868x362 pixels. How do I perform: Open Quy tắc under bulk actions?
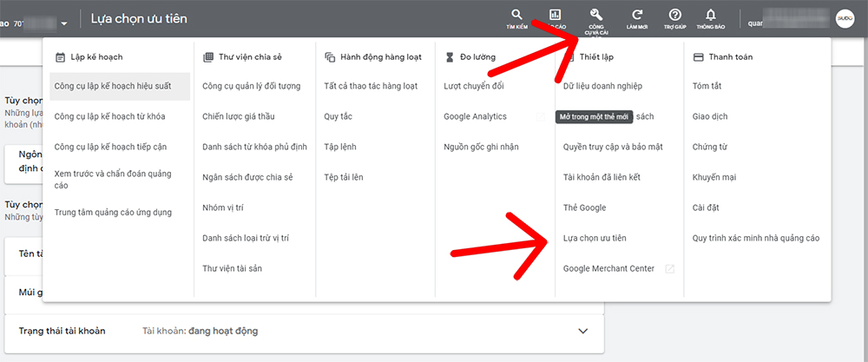(339, 116)
